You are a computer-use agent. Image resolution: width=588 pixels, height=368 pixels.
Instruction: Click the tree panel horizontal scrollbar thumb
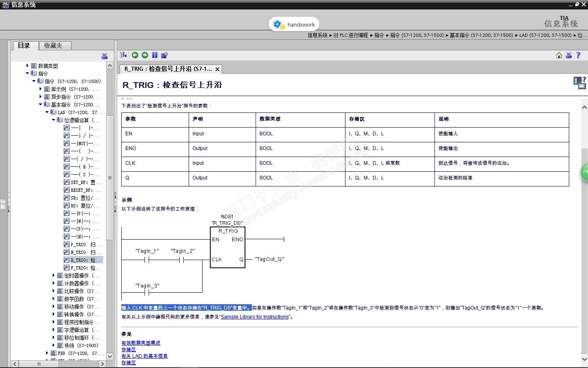39,364
